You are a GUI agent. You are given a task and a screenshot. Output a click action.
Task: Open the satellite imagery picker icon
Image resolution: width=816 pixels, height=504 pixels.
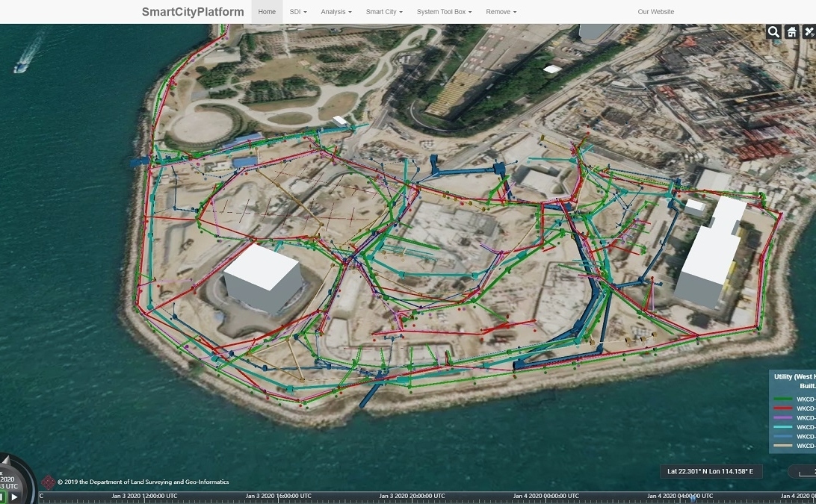[809, 31]
